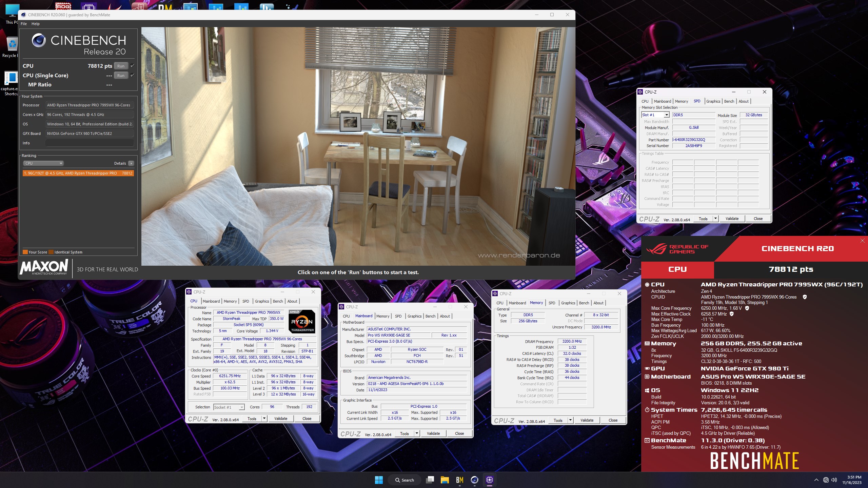Click the Ryzen Threadripper logo in CPU-Z
The width and height of the screenshot is (868, 488).
301,321
